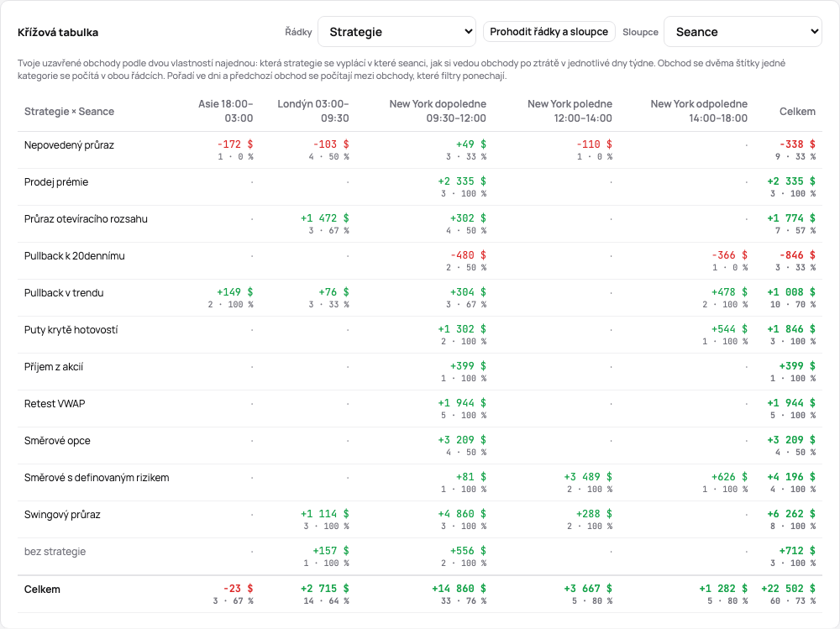Select the Pullback k 20dennímu row label
Screen dimensions: 840x629
[75, 256]
